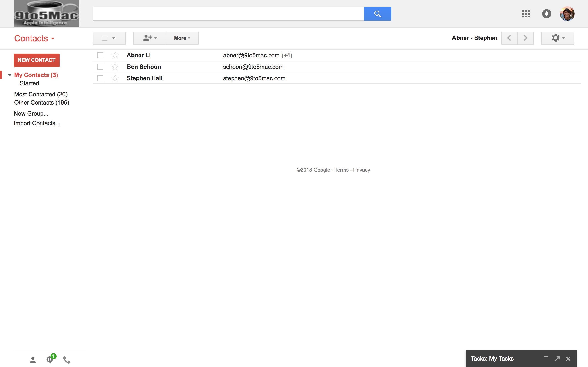588x367 pixels.
Task: Tick the Stephen Hall checkbox
Action: (100, 78)
